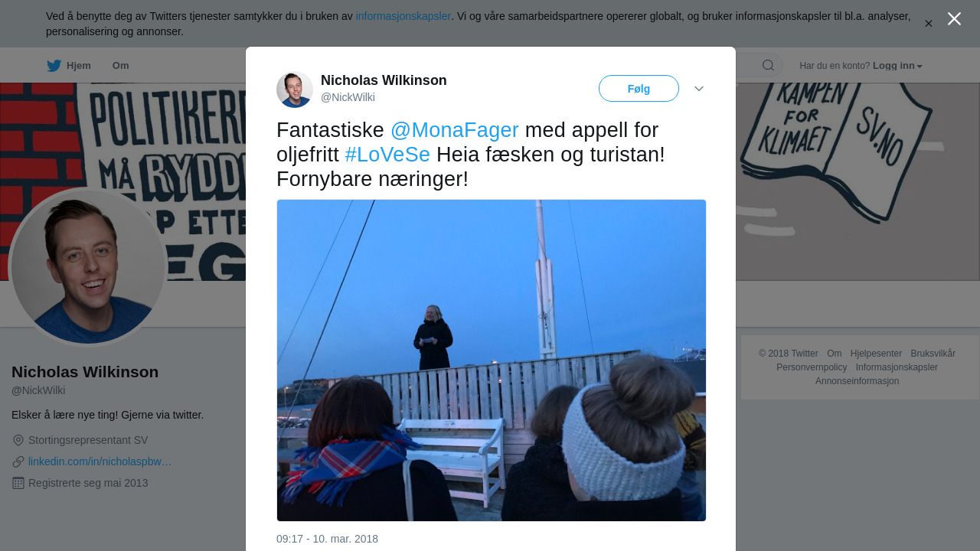The image size is (980, 551).
Task: Open tweet options chevron menu
Action: (x=699, y=89)
